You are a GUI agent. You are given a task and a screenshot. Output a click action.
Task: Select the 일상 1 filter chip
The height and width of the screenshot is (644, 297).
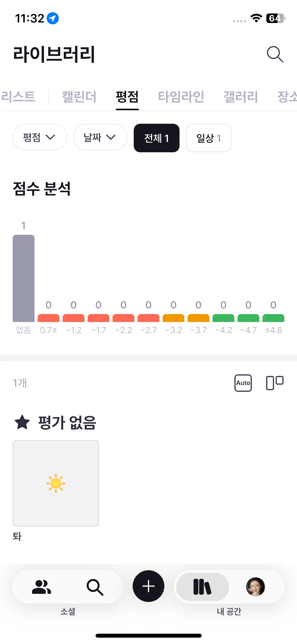click(x=209, y=138)
